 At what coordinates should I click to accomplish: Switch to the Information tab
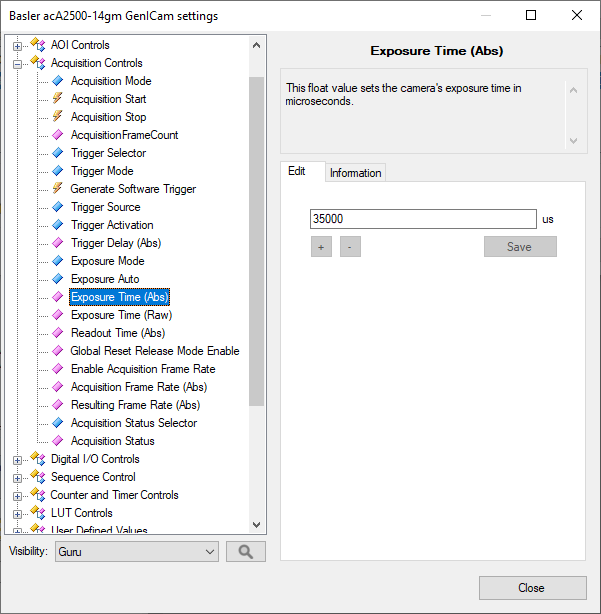tap(355, 173)
